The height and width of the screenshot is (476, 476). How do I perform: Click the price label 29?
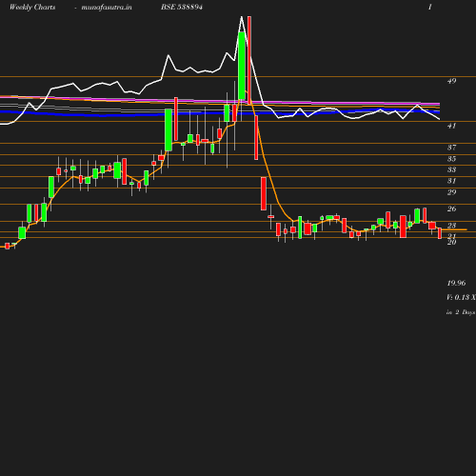[451, 192]
